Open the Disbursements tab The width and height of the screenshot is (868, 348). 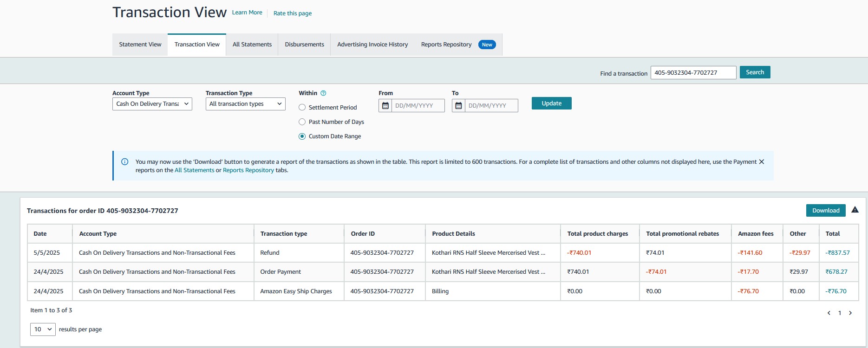click(x=305, y=45)
